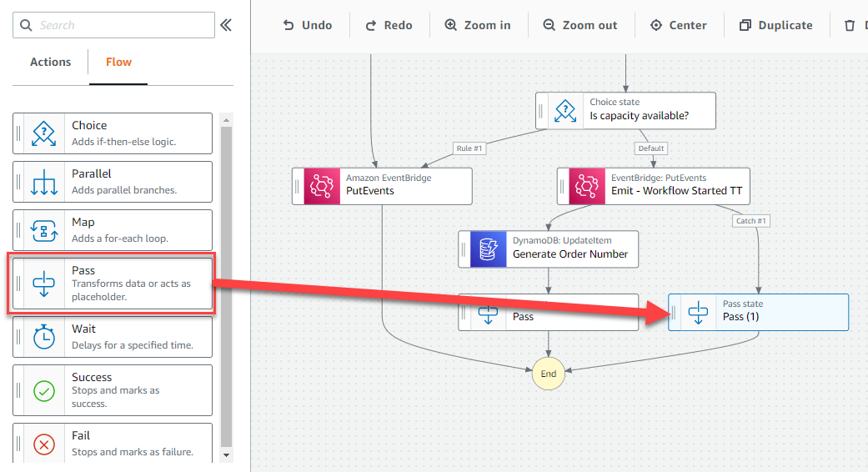Collapse the states panel with double chevron
Viewport: 868px width, 472px height.
(x=226, y=25)
